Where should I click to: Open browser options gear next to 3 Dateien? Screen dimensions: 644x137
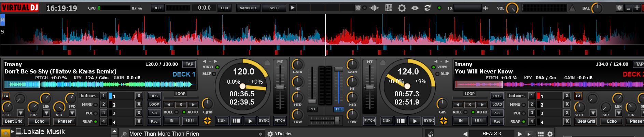click(270, 134)
